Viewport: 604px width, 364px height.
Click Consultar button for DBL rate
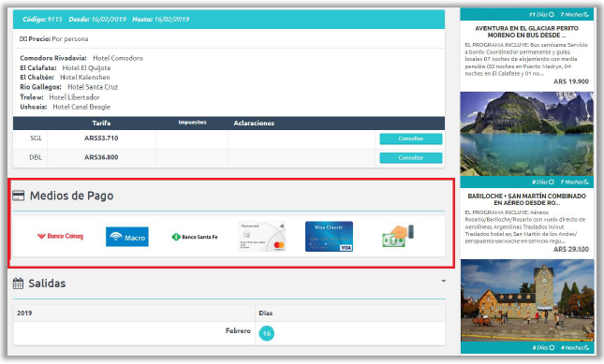pyautogui.click(x=411, y=158)
